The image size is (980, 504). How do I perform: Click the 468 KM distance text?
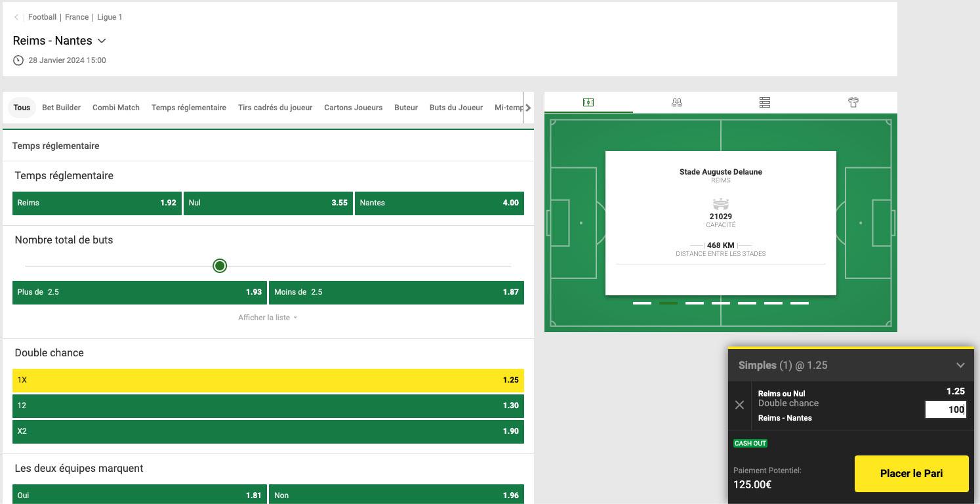click(x=721, y=245)
